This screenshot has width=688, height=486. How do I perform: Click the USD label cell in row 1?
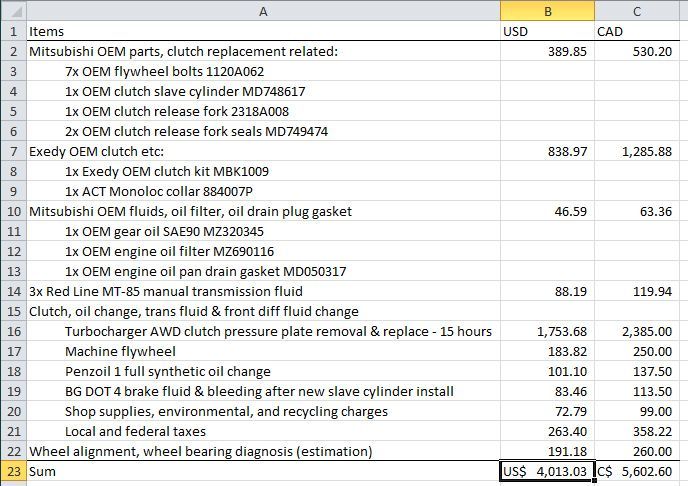pos(547,31)
